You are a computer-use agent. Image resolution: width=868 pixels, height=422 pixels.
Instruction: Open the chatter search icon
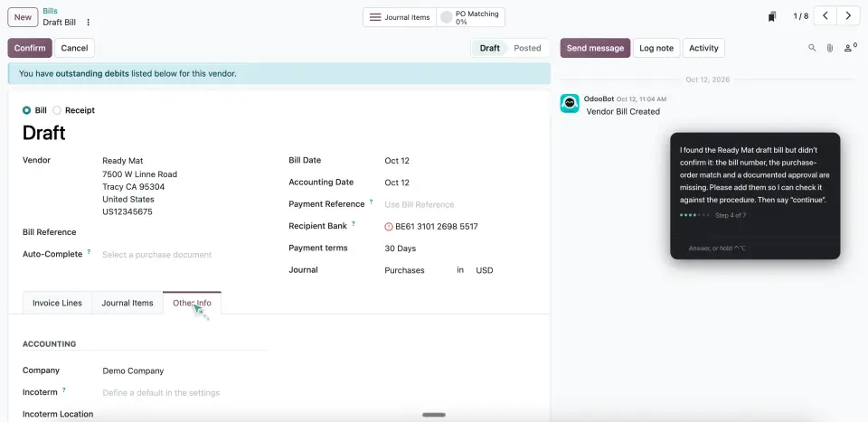coord(812,48)
